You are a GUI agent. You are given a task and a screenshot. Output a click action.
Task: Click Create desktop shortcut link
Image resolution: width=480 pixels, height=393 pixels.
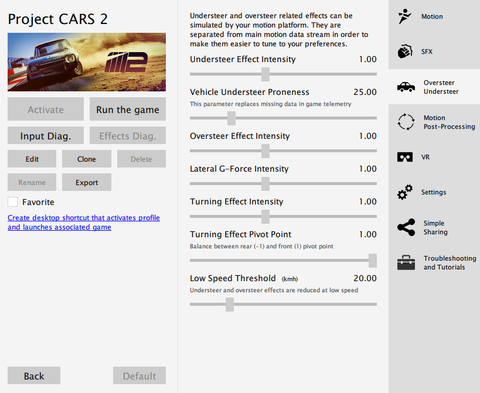click(84, 222)
